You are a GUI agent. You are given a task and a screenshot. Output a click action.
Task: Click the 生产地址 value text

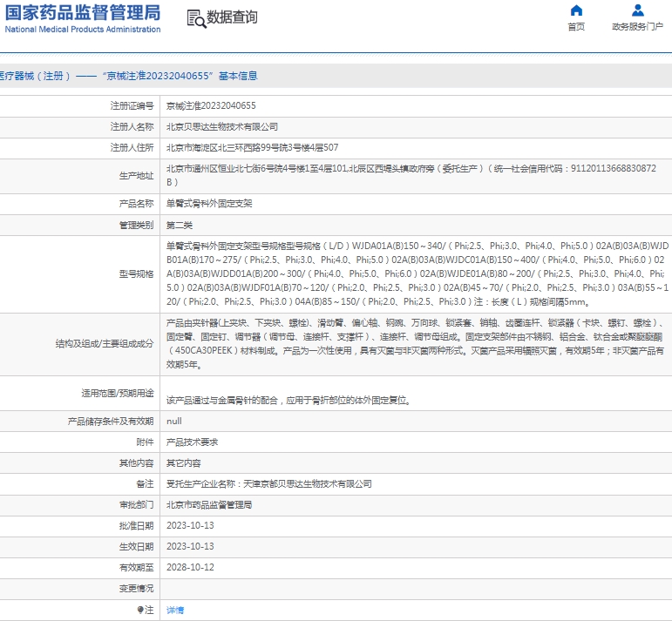click(411, 175)
